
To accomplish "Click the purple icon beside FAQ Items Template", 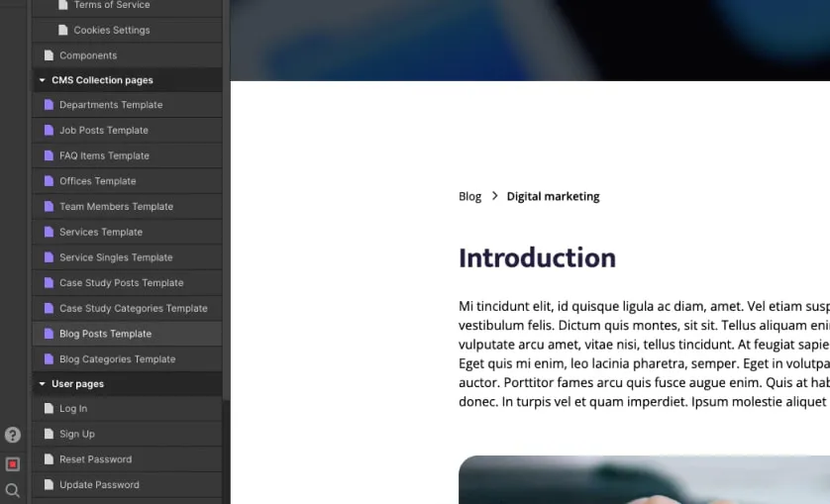I will [x=49, y=155].
